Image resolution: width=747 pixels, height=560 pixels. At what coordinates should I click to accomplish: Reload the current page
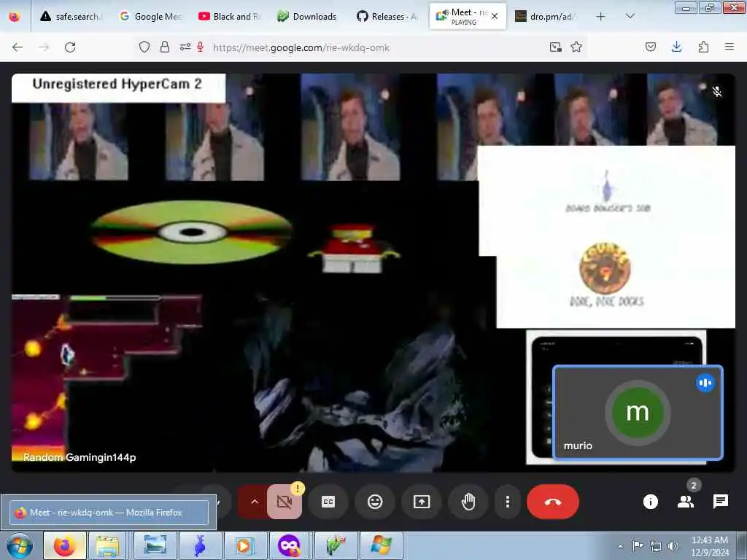pyautogui.click(x=70, y=47)
